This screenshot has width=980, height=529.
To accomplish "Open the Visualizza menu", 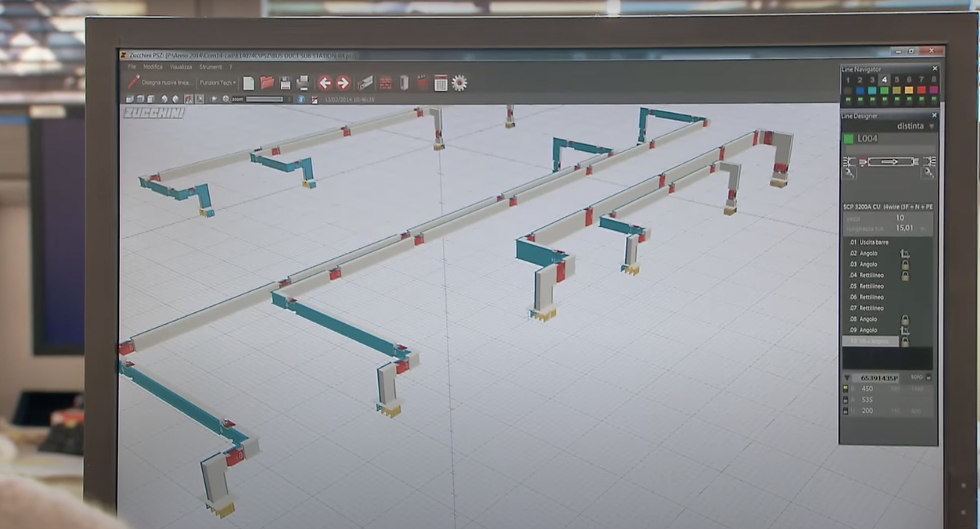I will 181,66.
